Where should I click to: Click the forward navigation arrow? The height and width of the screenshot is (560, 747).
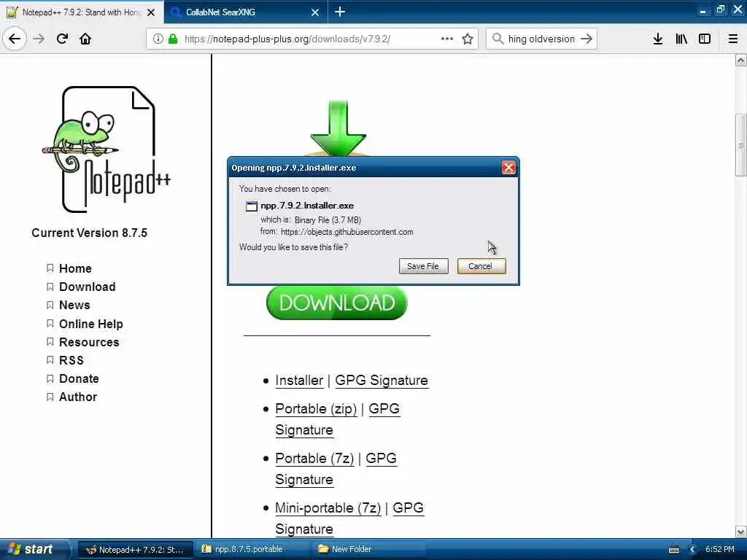tap(39, 39)
